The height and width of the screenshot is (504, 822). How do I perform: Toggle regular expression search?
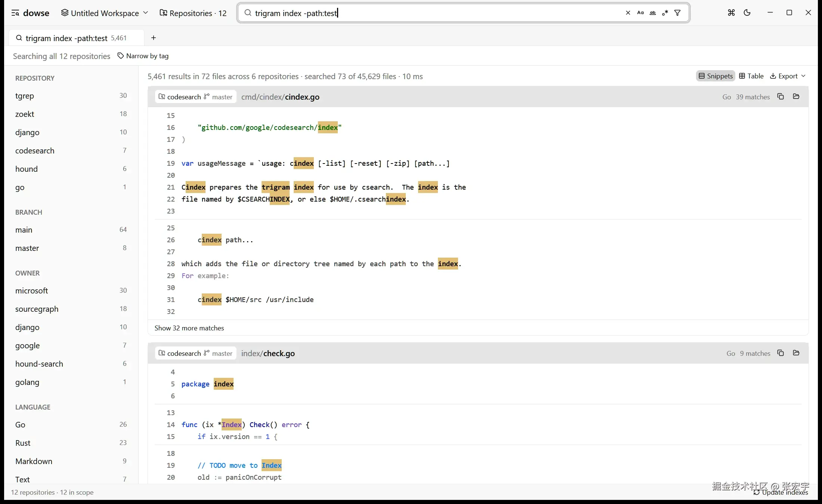tap(665, 13)
